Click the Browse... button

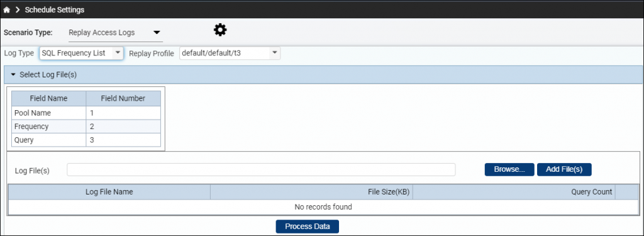(x=509, y=169)
